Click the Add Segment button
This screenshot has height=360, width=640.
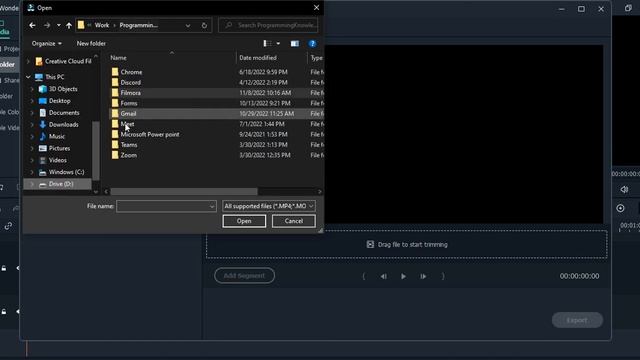pyautogui.click(x=244, y=276)
